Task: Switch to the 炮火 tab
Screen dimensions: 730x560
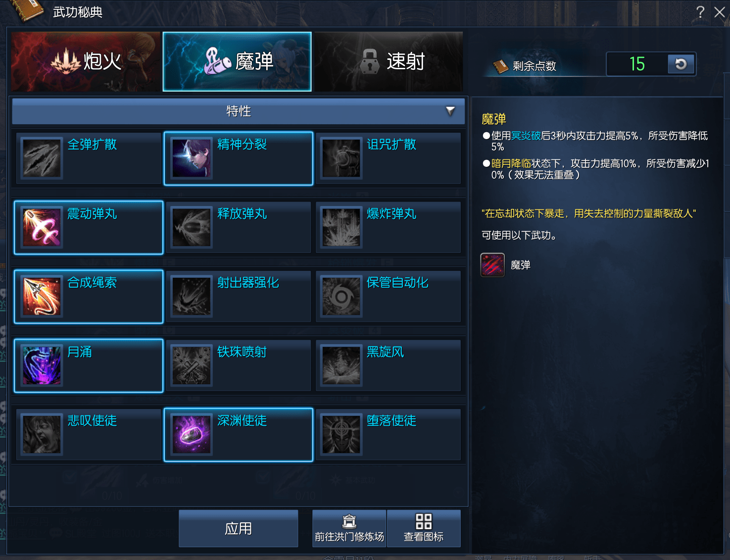Action: pos(86,61)
